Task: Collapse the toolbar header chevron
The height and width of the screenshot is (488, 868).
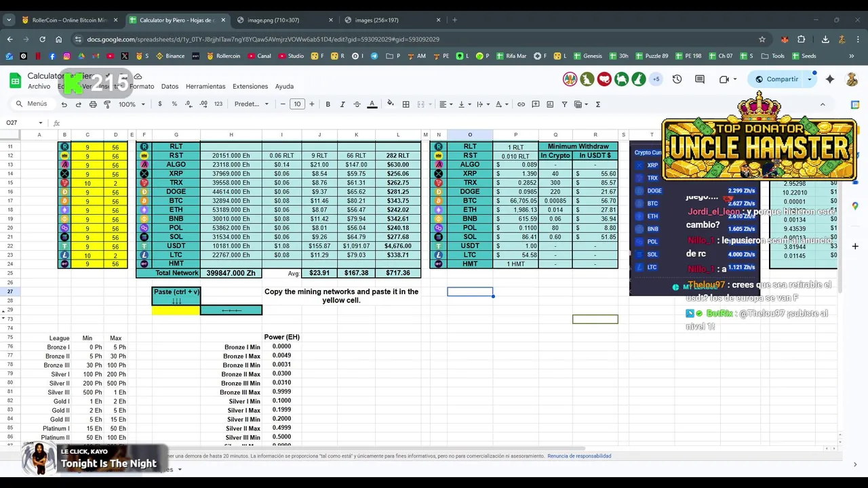Action: pyautogui.click(x=823, y=104)
